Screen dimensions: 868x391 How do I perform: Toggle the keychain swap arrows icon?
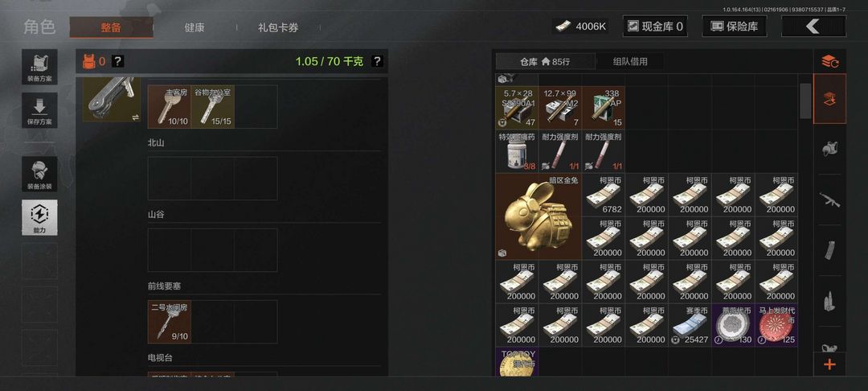click(136, 117)
